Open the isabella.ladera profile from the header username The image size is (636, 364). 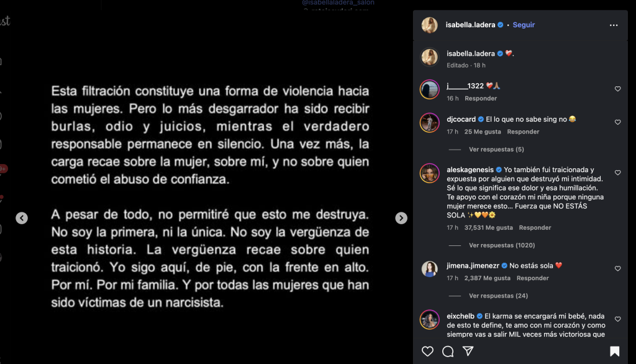click(470, 25)
